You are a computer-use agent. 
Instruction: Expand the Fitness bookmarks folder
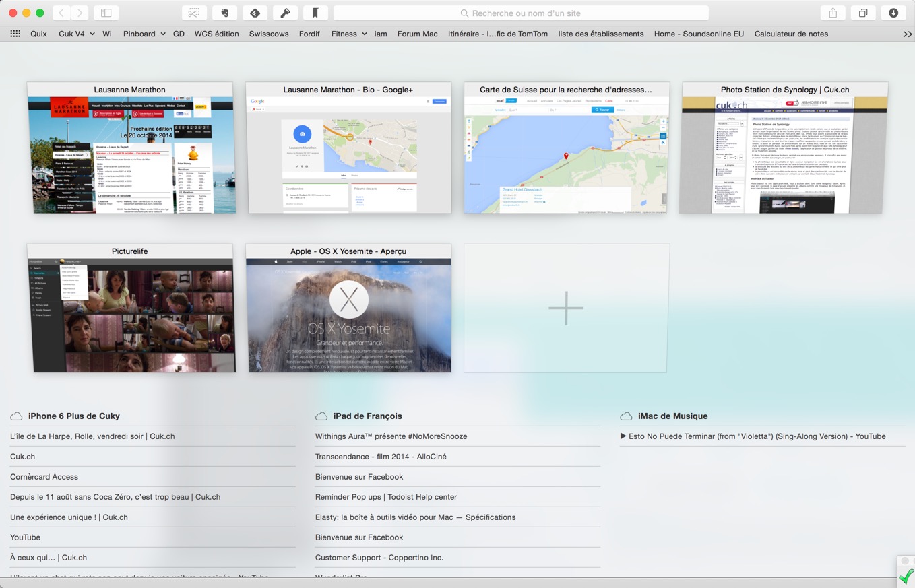pyautogui.click(x=349, y=34)
